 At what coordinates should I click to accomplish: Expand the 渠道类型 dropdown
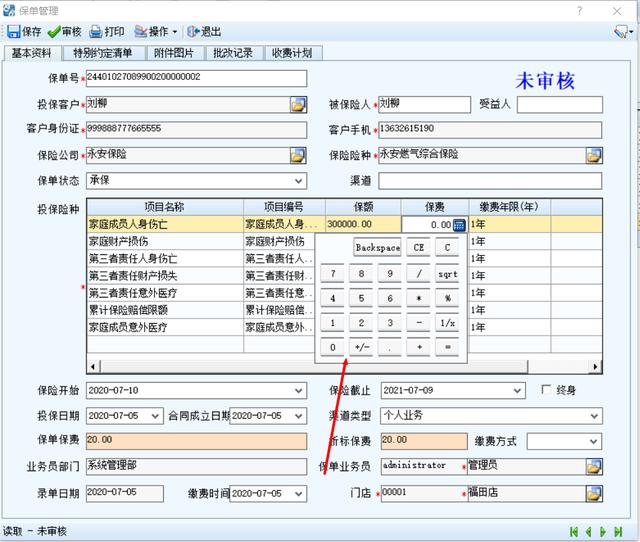pos(594,416)
